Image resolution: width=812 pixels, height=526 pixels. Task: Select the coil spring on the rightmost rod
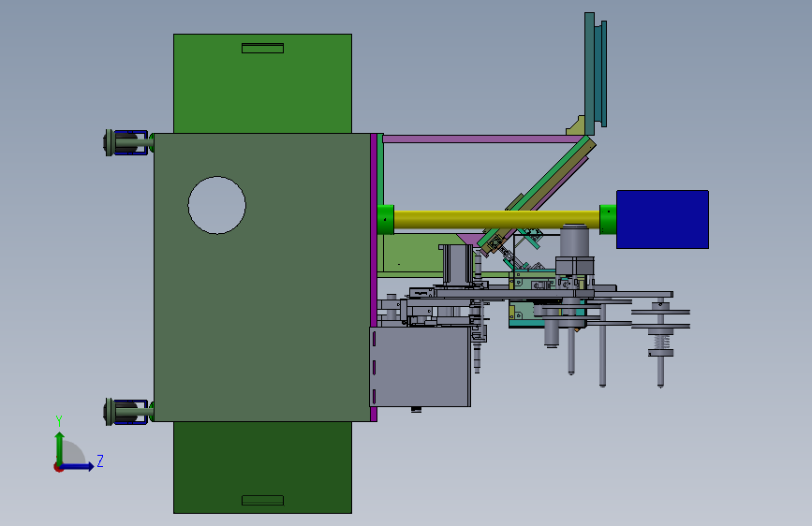(661, 343)
